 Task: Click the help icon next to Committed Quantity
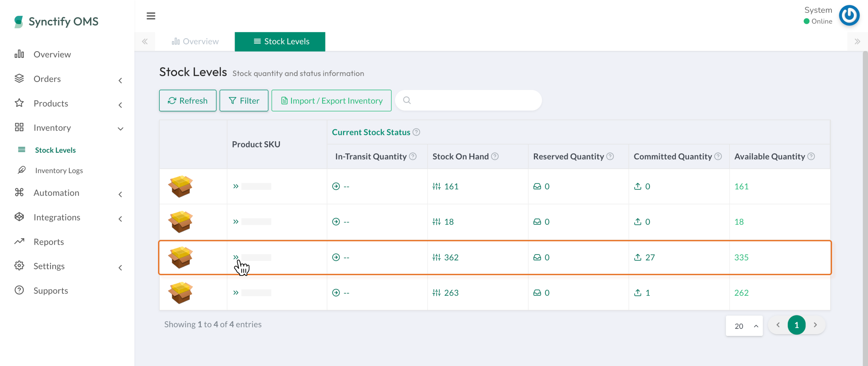[718, 156]
